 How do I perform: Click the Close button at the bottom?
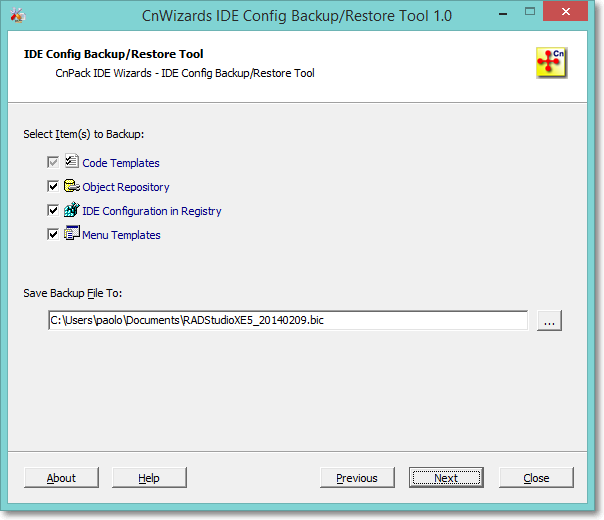coord(536,478)
